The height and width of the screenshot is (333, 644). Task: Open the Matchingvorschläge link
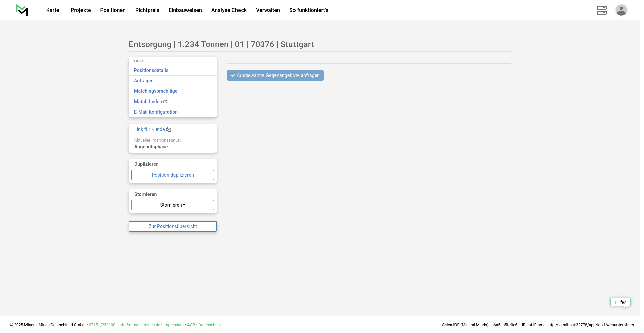click(156, 91)
